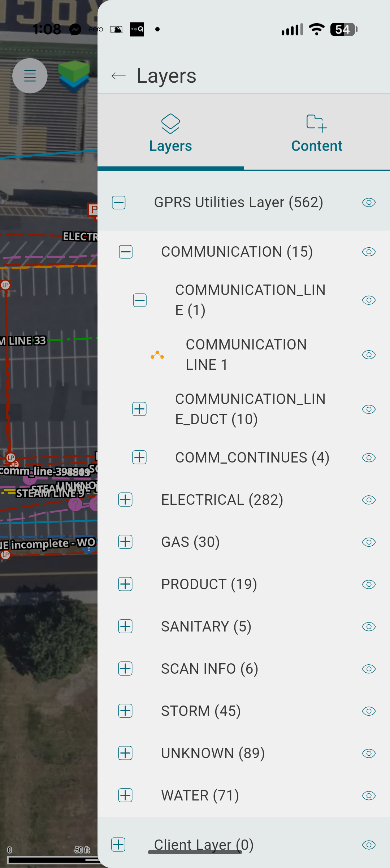
Task: Select the ELECTRICAL (282) label
Action: click(x=222, y=500)
